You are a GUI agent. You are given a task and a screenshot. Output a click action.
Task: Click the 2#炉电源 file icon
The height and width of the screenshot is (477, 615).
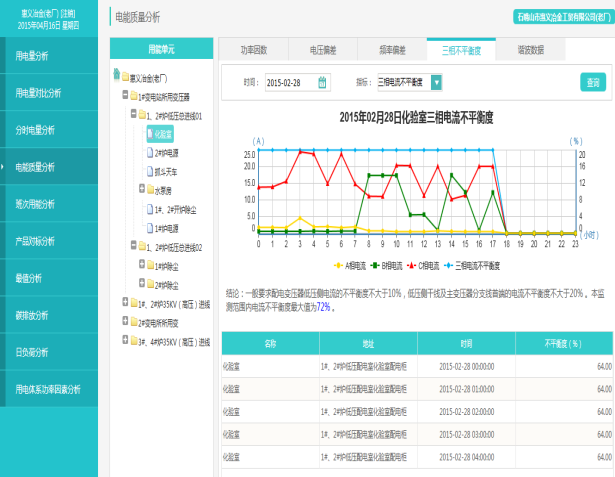[x=149, y=151]
